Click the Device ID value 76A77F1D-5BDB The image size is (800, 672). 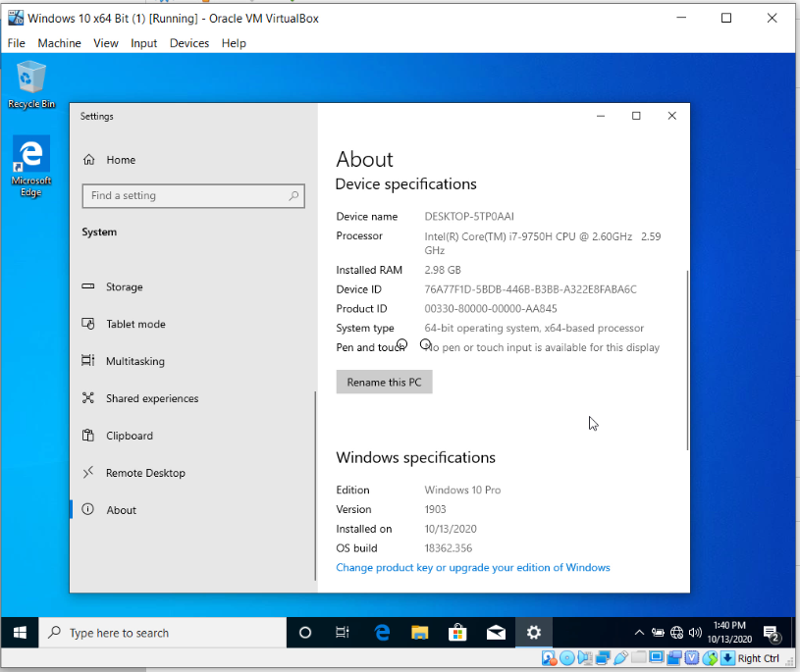pyautogui.click(x=530, y=289)
